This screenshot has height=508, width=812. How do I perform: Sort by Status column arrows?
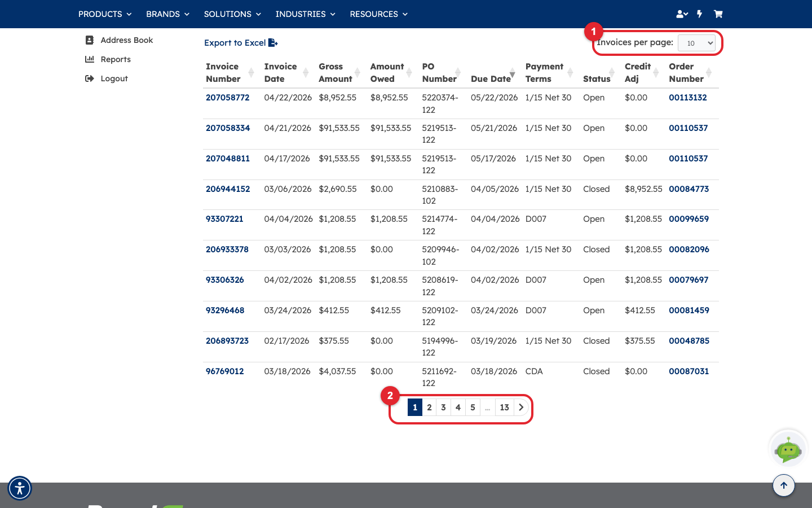[612, 73]
